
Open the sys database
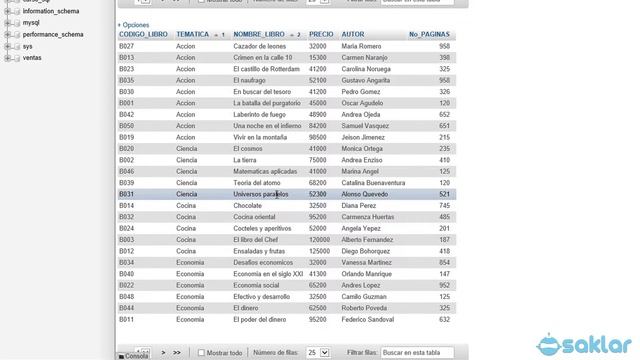coord(27,46)
